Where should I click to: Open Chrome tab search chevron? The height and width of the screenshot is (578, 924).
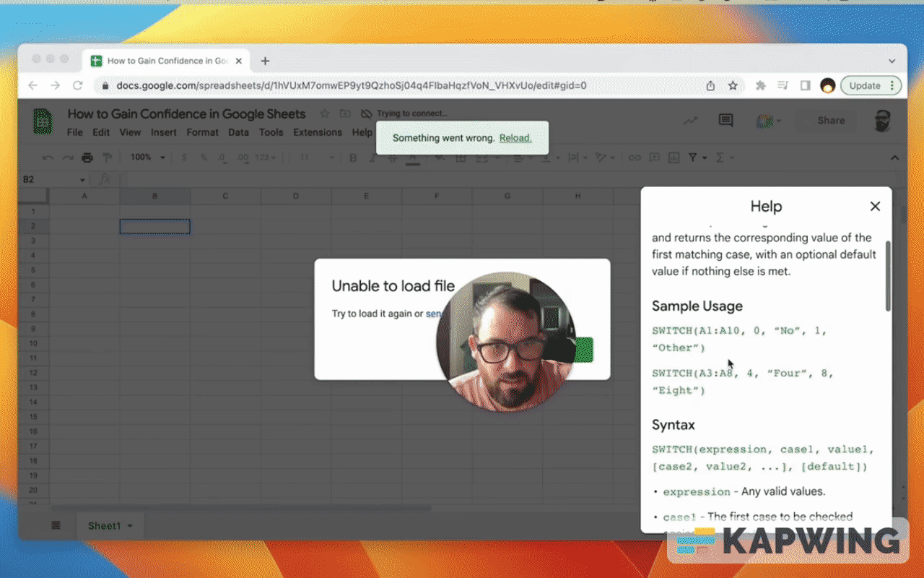892,61
